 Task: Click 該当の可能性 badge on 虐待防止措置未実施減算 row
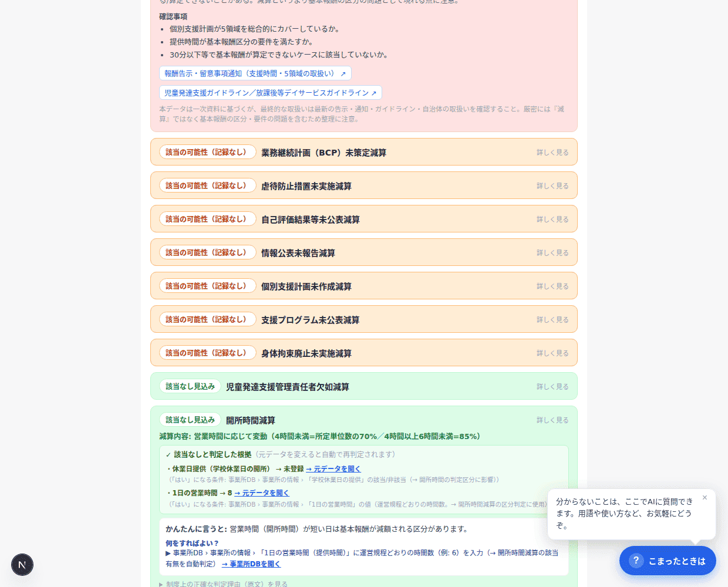pos(208,185)
